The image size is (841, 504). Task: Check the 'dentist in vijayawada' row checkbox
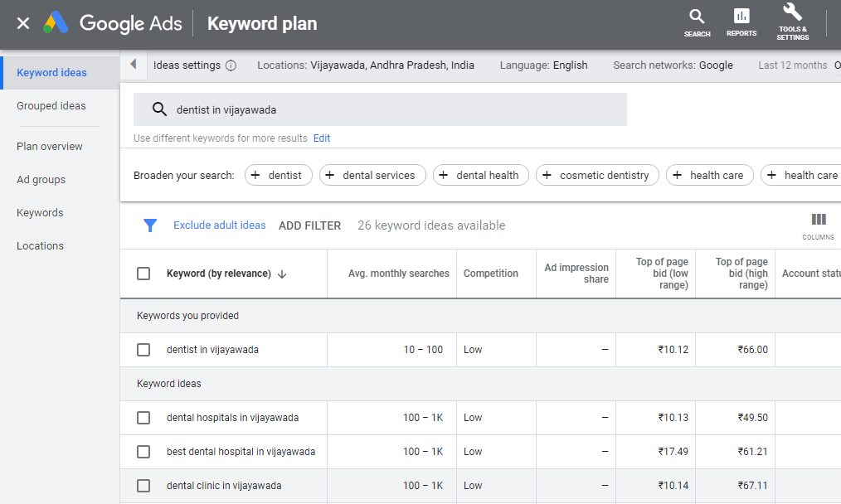(x=143, y=350)
